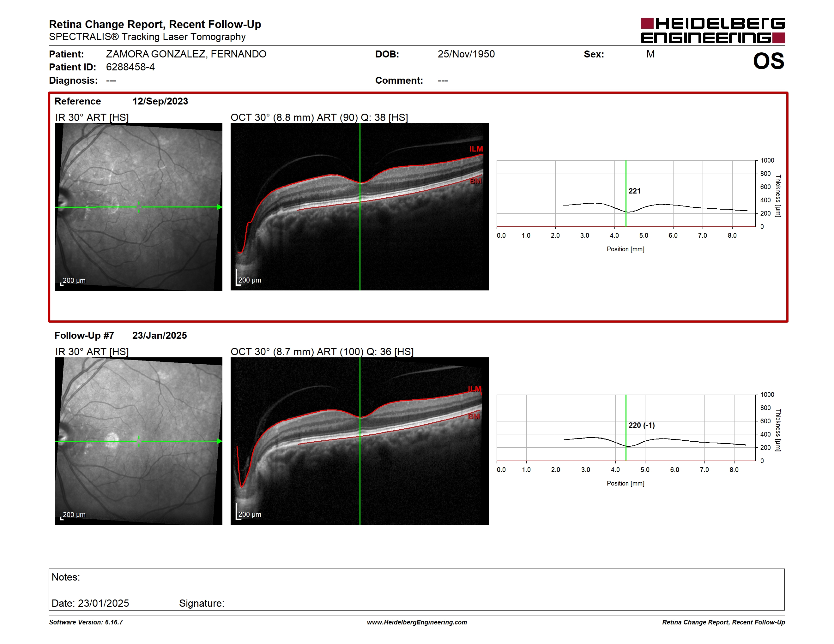834x644 pixels.
Task: Click the BM label in follow-up OCT
Action: point(474,416)
